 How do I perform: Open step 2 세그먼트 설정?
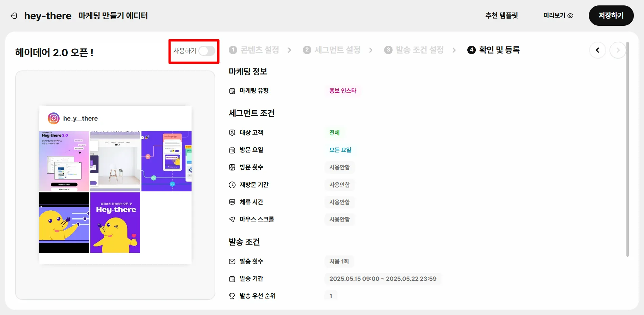332,50
